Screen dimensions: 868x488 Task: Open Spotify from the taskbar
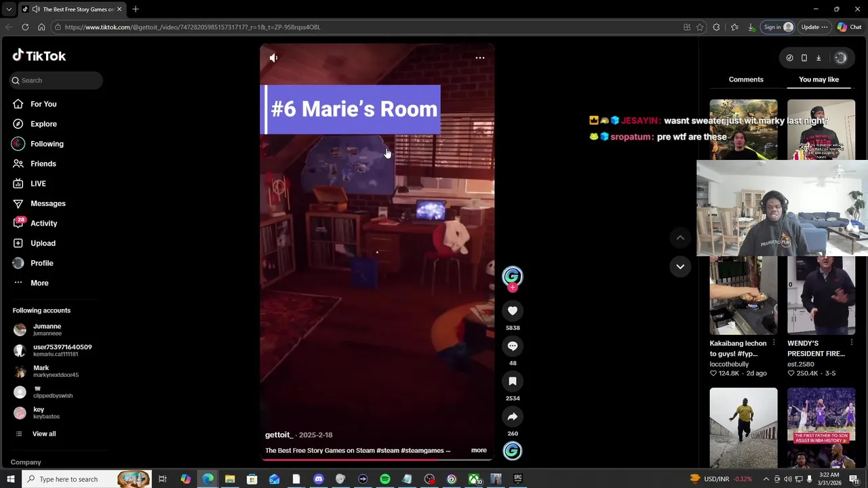384,479
